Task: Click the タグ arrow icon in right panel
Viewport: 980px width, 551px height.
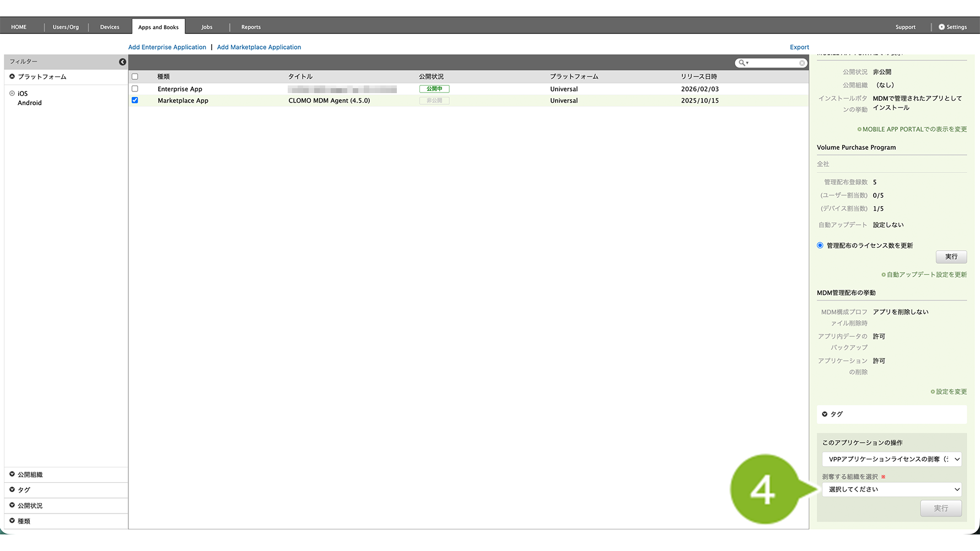Action: [825, 414]
